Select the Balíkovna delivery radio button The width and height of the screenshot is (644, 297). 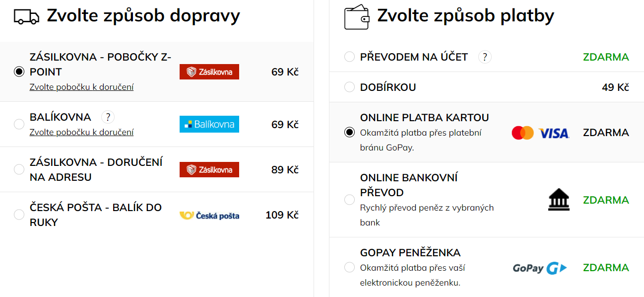pyautogui.click(x=19, y=124)
